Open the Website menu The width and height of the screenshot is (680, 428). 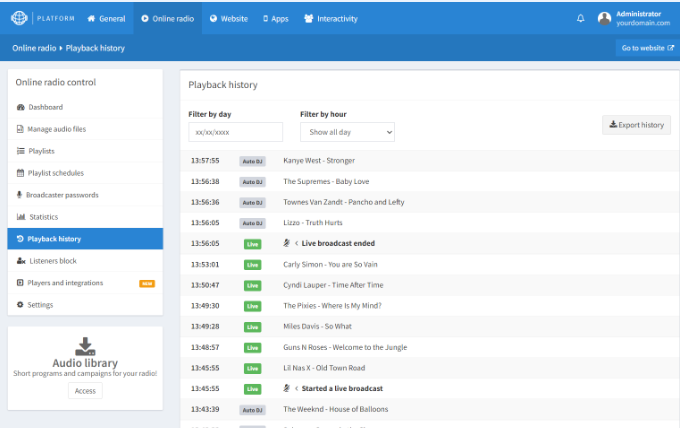tap(229, 19)
